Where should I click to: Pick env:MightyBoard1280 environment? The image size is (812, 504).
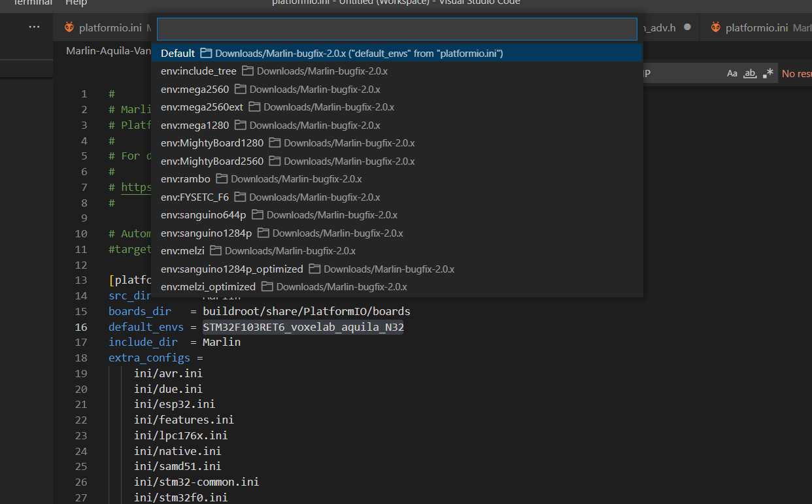[x=397, y=143]
